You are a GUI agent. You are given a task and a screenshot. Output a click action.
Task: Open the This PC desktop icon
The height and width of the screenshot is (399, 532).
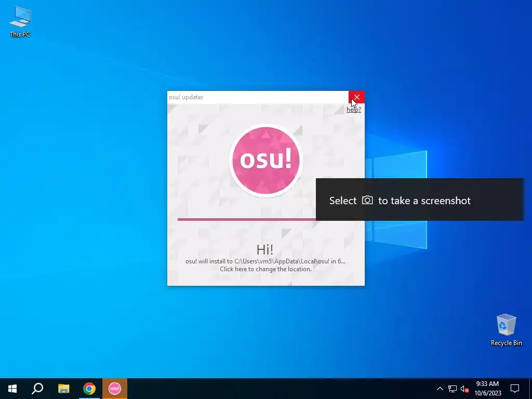pos(20,21)
